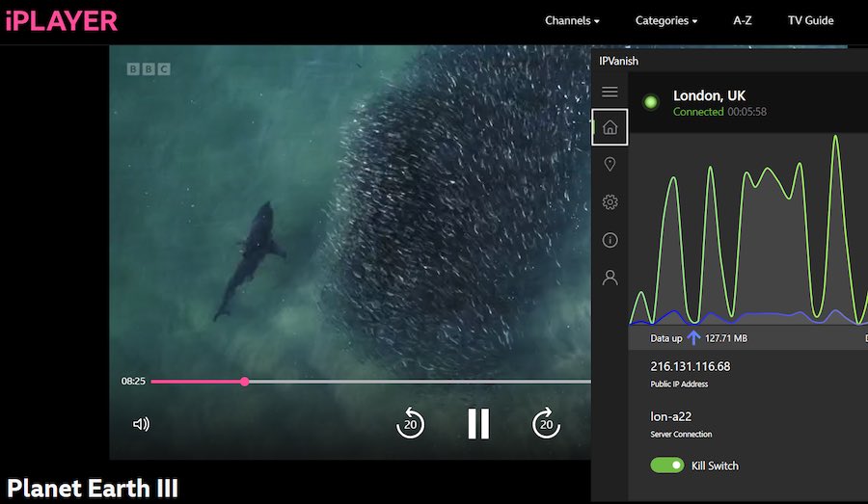Click the connection timer 00:05:58

click(746, 112)
